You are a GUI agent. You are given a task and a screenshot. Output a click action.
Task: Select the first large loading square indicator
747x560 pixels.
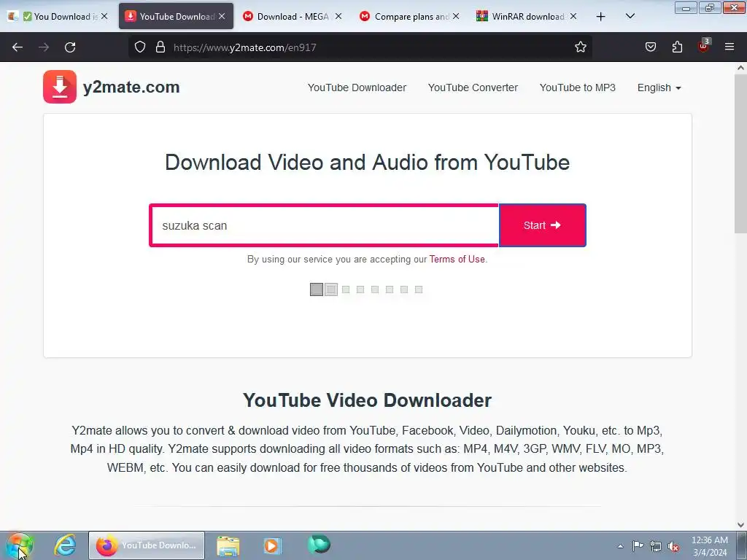pos(317,289)
